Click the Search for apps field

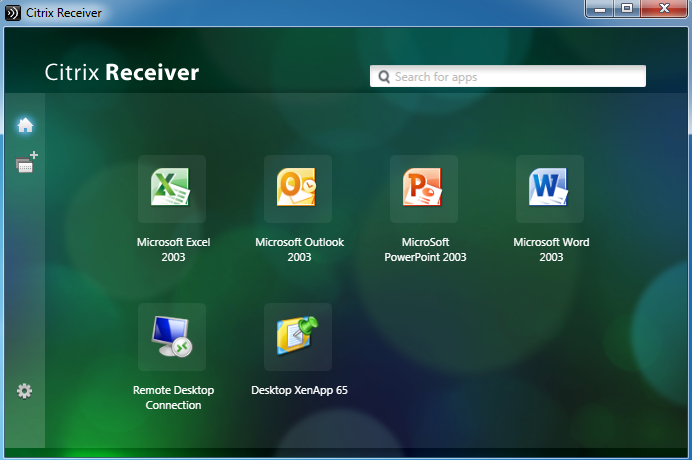click(508, 76)
